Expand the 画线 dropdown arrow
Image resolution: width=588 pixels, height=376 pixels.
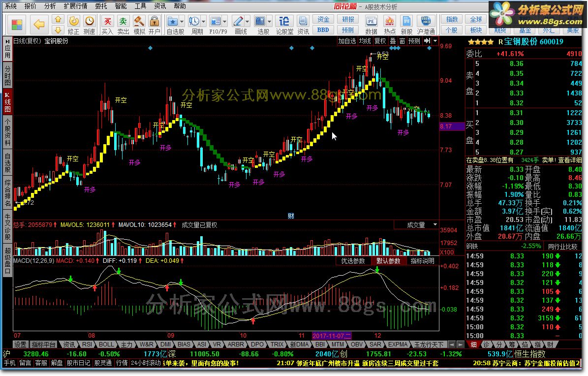pos(247,21)
